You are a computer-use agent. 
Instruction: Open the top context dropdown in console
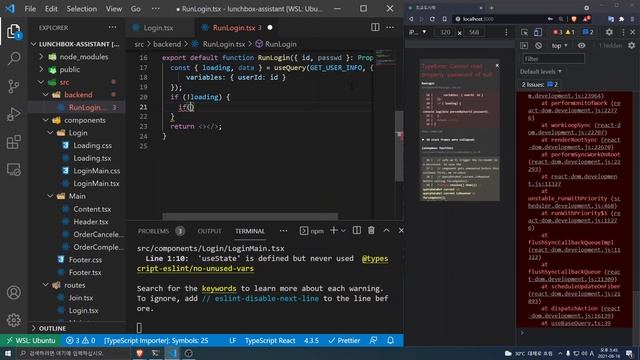click(560, 46)
